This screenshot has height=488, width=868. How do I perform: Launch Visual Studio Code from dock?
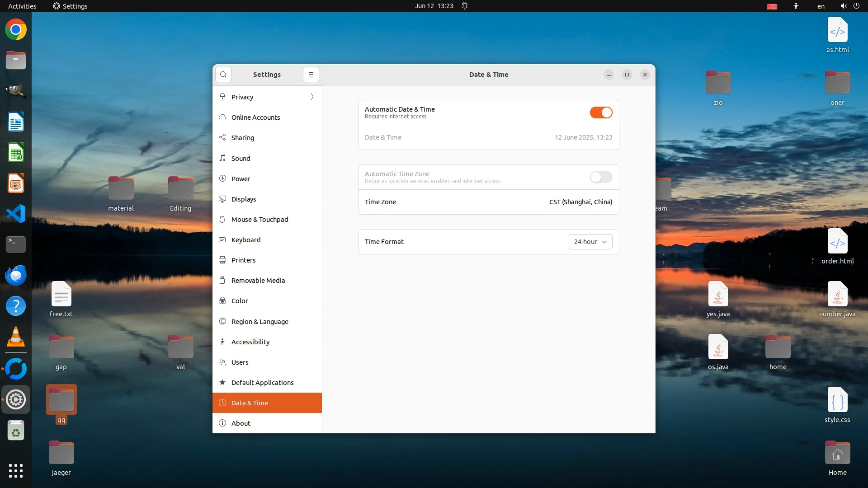(x=16, y=214)
